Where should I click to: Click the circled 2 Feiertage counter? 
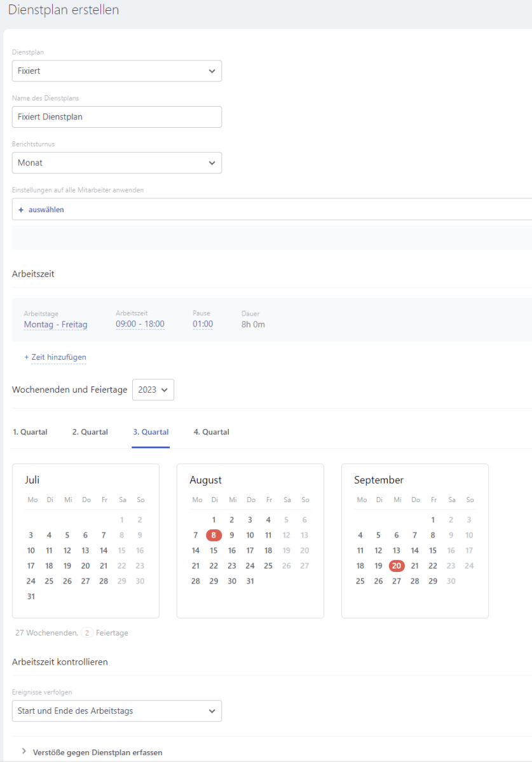click(x=86, y=633)
